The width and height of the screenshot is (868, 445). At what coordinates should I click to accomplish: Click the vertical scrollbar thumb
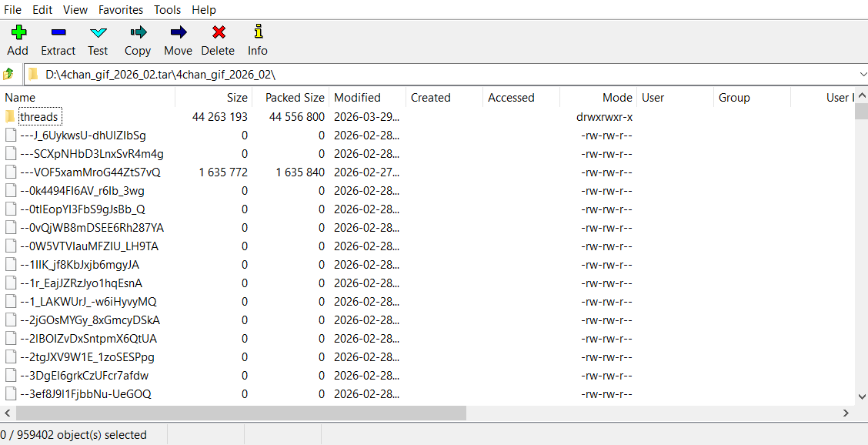(861, 110)
